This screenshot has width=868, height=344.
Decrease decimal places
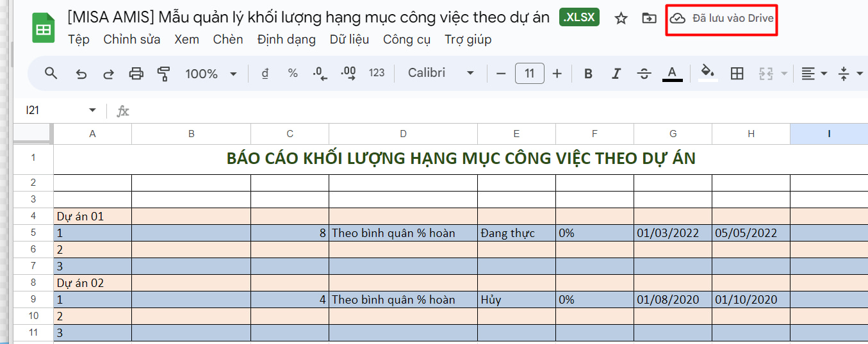click(320, 74)
